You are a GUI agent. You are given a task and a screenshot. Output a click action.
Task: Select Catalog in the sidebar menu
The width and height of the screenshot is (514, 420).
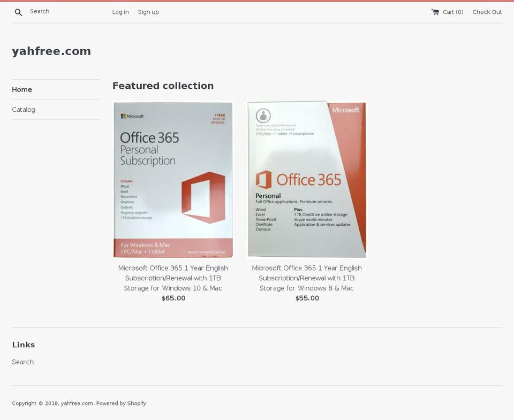click(x=24, y=110)
